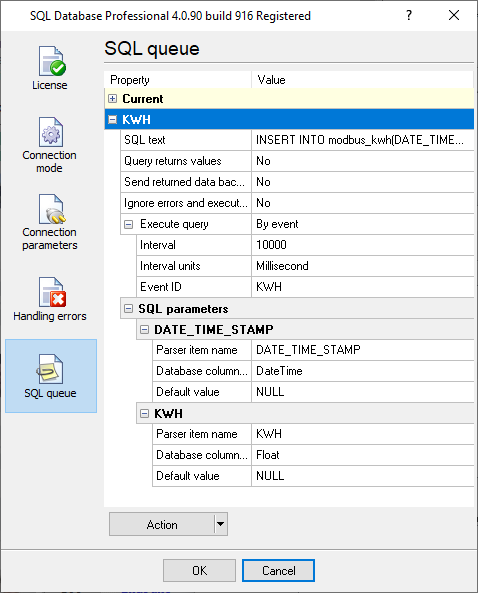Image resolution: width=478 pixels, height=593 pixels.
Task: Click Parser item name value KWH
Action: coord(362,434)
